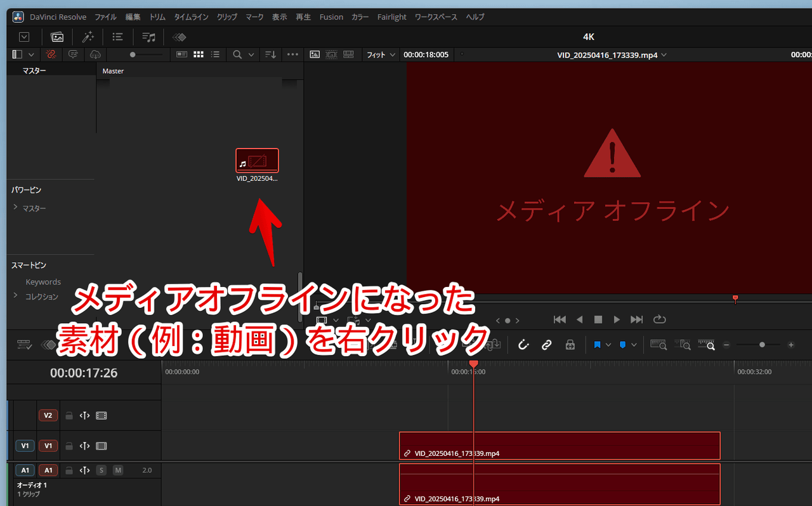Click the play button in viewer
The image size is (812, 506).
point(617,319)
